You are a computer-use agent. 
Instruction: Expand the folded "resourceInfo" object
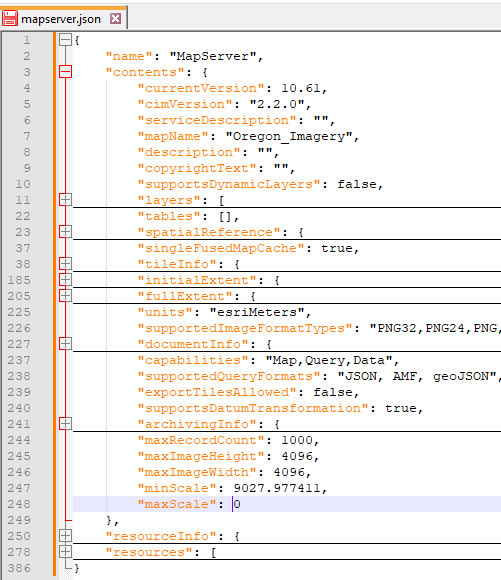tap(65, 536)
